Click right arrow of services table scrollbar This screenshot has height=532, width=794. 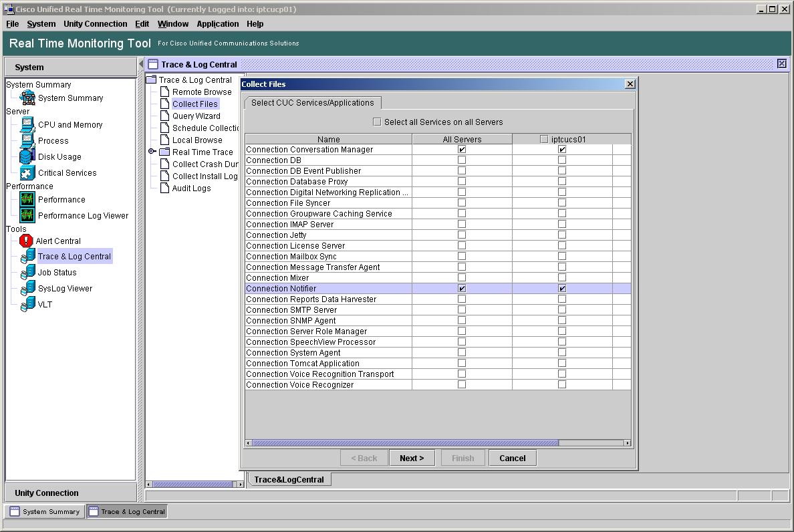628,443
